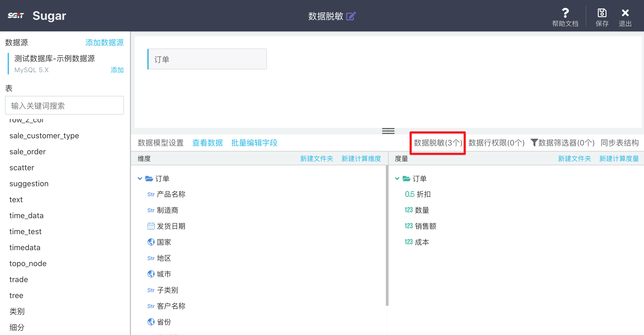This screenshot has width=644, height=335.
Task: Click the calendar icon beside 发货日期
Action: pos(151,226)
